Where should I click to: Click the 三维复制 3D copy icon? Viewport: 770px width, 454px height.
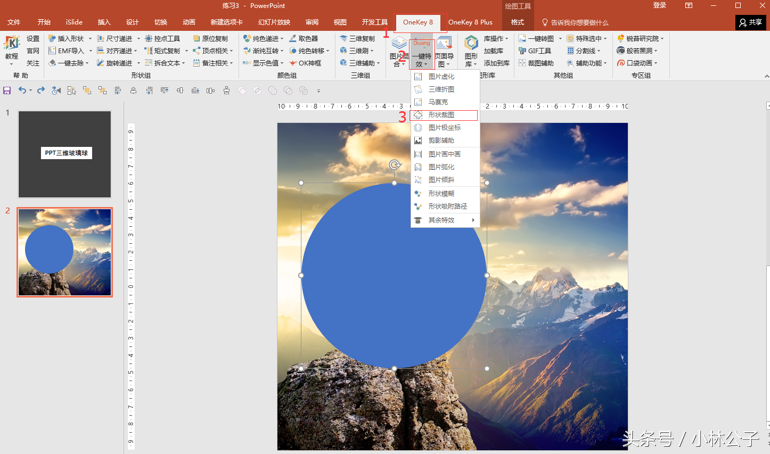343,38
